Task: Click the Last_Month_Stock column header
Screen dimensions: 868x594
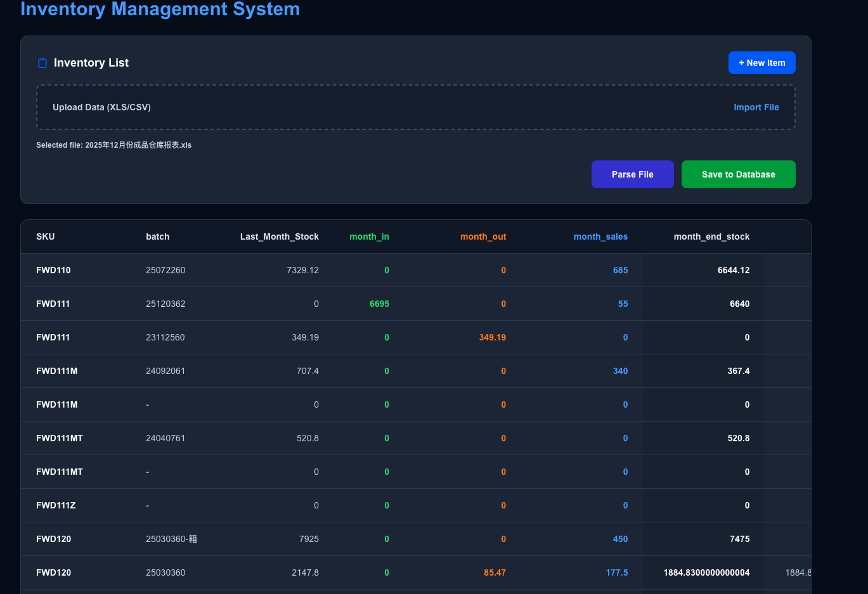Action: coord(279,236)
